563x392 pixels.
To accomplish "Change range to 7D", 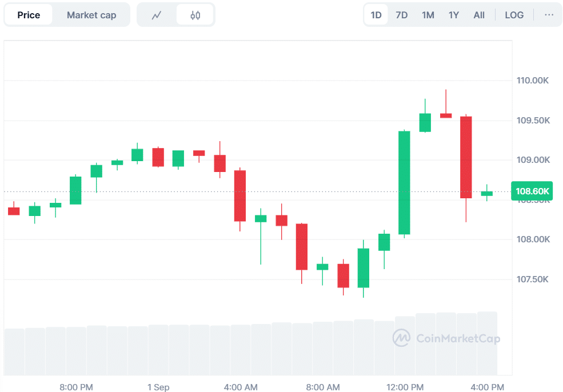I will (x=402, y=15).
